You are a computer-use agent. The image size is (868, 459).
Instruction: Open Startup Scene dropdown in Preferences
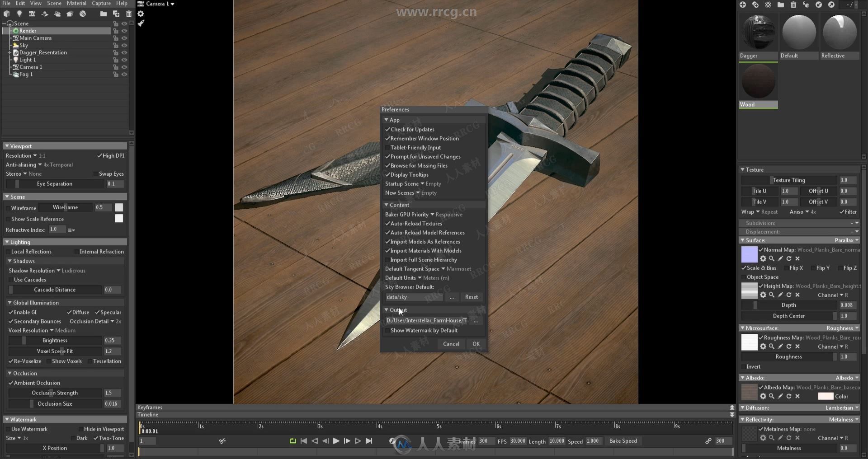tap(413, 184)
